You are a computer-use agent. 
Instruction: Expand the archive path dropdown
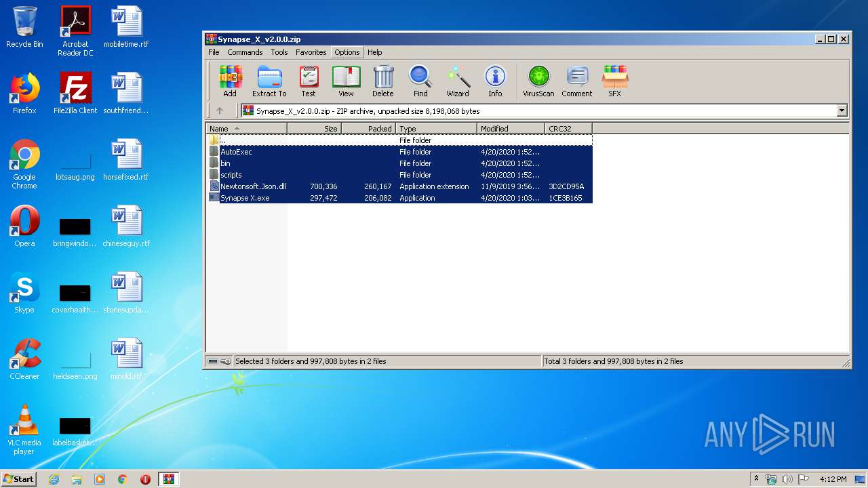[x=842, y=110]
